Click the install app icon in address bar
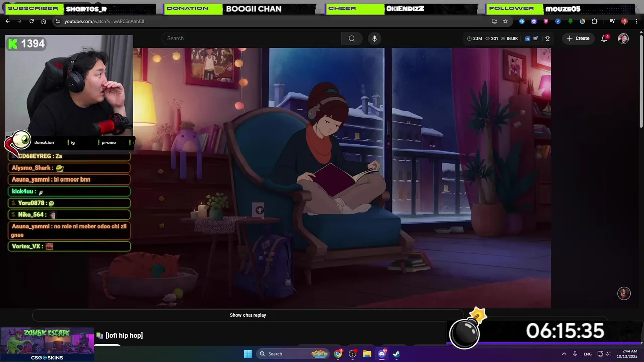This screenshot has height=362, width=644. 494,21
